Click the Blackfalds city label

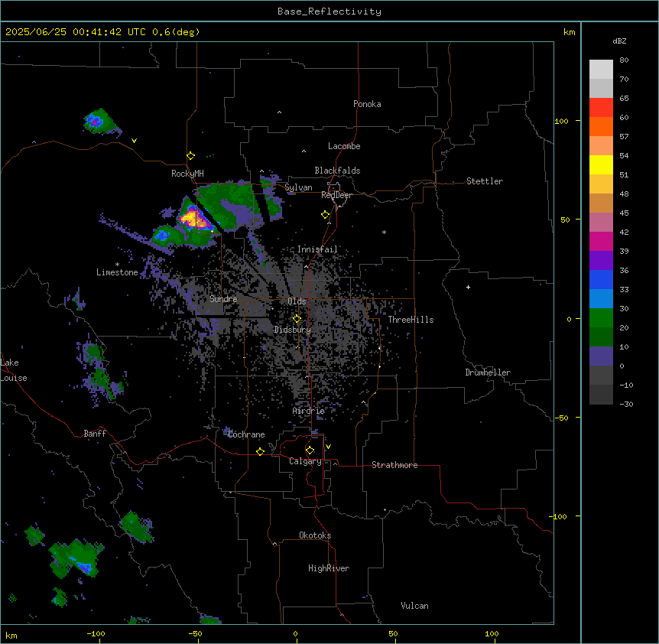(x=337, y=171)
